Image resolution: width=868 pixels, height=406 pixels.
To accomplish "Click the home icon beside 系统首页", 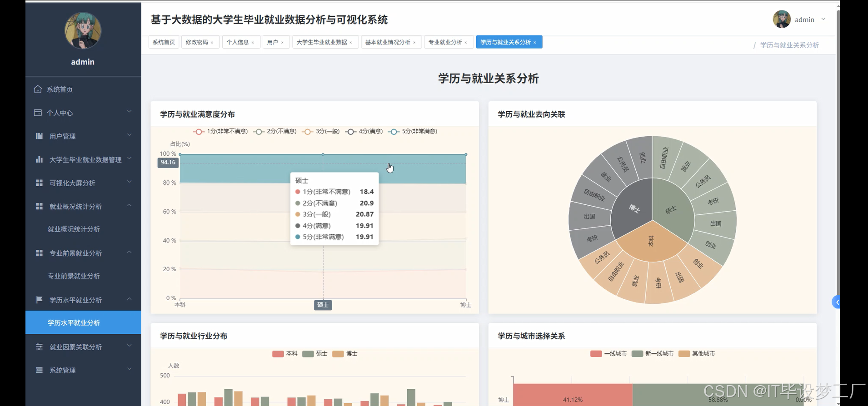I will (38, 89).
